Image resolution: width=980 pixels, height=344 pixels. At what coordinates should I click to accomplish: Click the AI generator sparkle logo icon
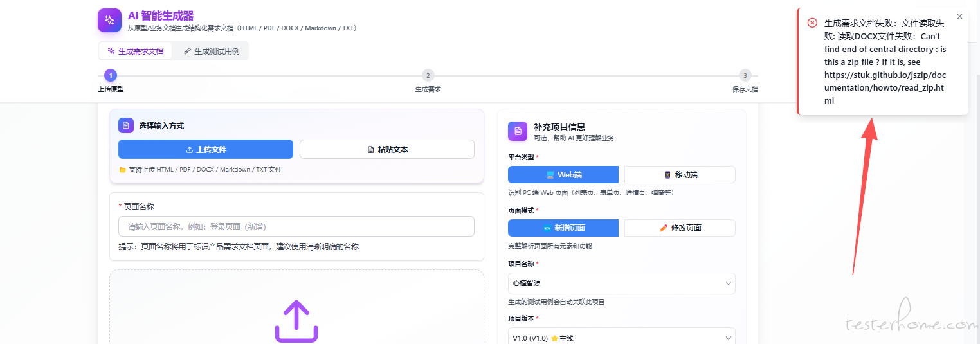tap(109, 20)
